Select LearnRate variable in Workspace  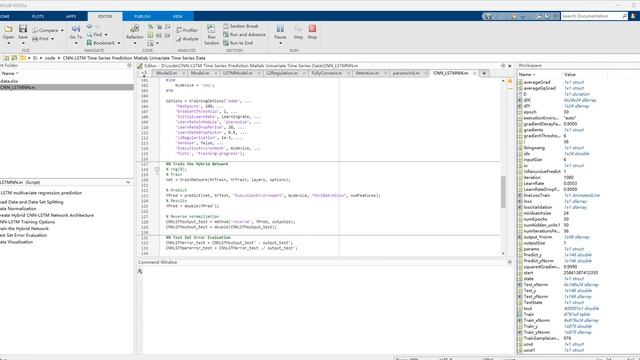pyautogui.click(x=533, y=183)
